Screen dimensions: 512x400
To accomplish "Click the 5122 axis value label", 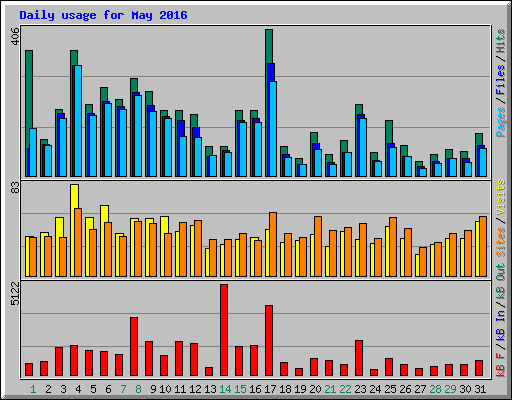I will click(x=15, y=293).
